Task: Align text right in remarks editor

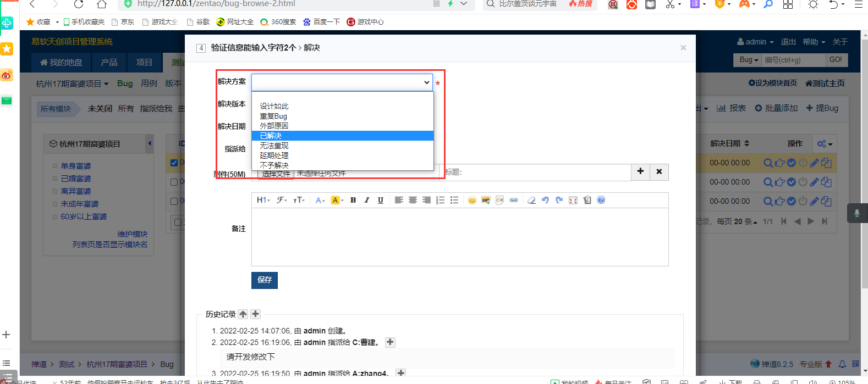Action: pos(426,200)
